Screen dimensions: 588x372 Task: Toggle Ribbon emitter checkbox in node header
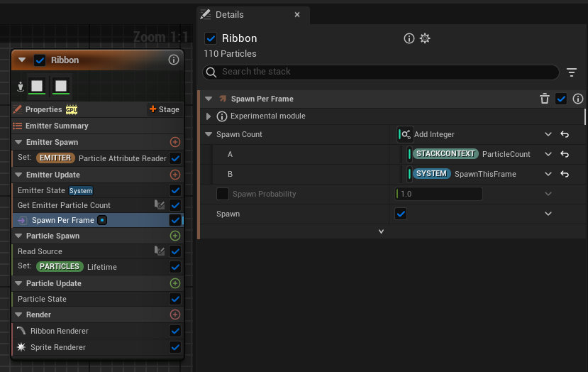click(x=40, y=60)
